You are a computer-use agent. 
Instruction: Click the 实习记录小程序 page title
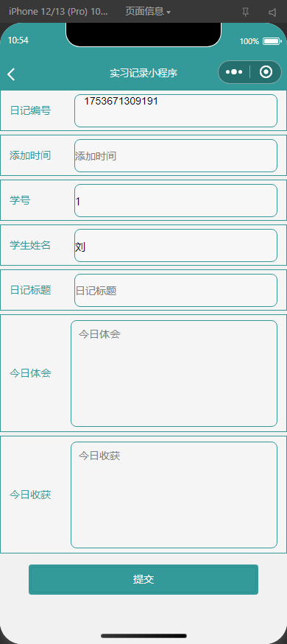coord(143,73)
